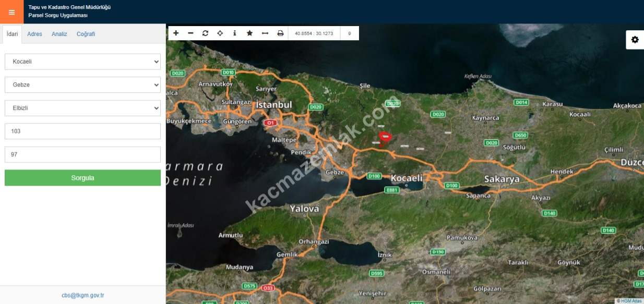Viewport: 644px width, 304px height.
Task: Click the star favorites icon
Action: 249,33
